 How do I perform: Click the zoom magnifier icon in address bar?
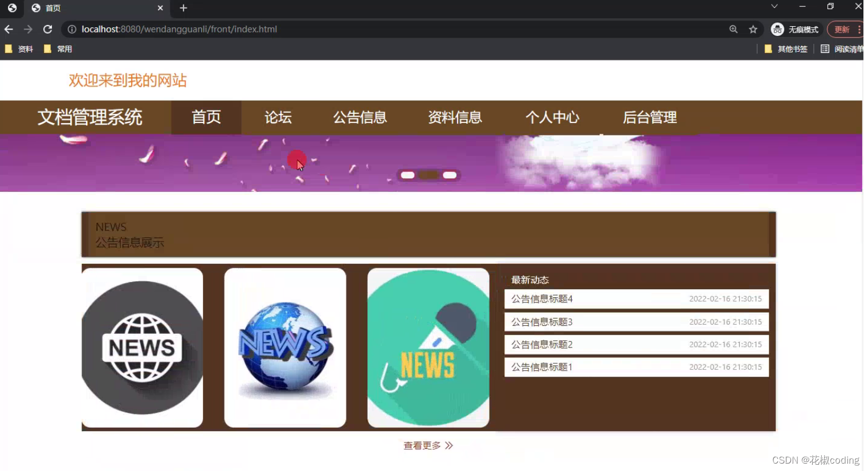tap(733, 29)
